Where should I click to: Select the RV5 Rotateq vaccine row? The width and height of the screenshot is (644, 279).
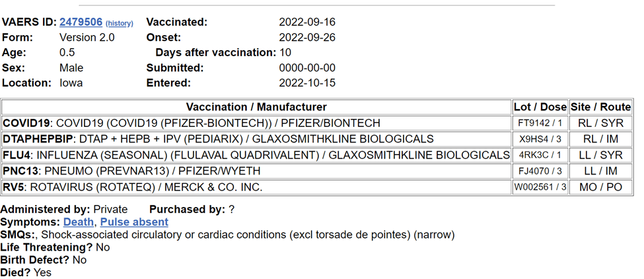(x=133, y=187)
